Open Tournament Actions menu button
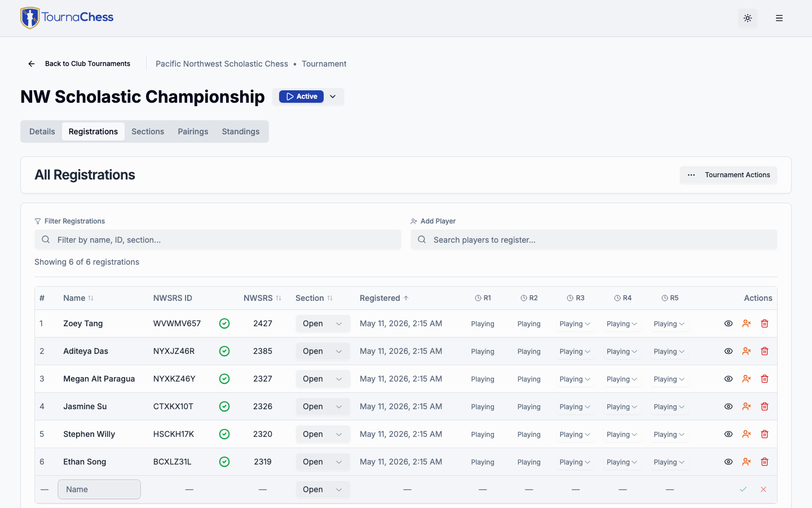This screenshot has width=812, height=508. [729, 175]
